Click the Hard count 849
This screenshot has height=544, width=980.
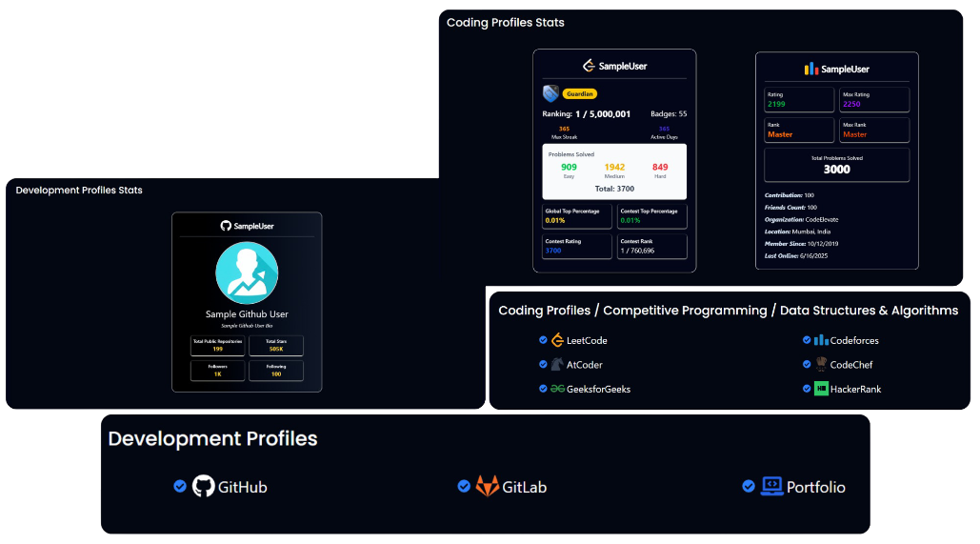point(660,167)
